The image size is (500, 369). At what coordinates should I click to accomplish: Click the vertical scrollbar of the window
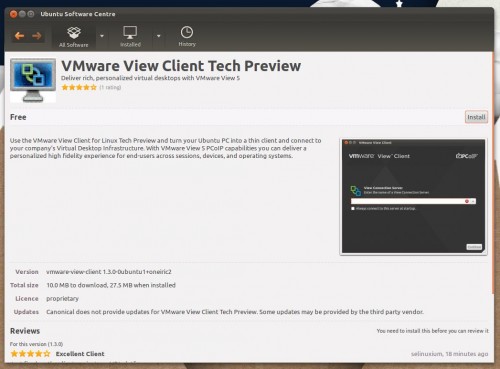(x=493, y=173)
